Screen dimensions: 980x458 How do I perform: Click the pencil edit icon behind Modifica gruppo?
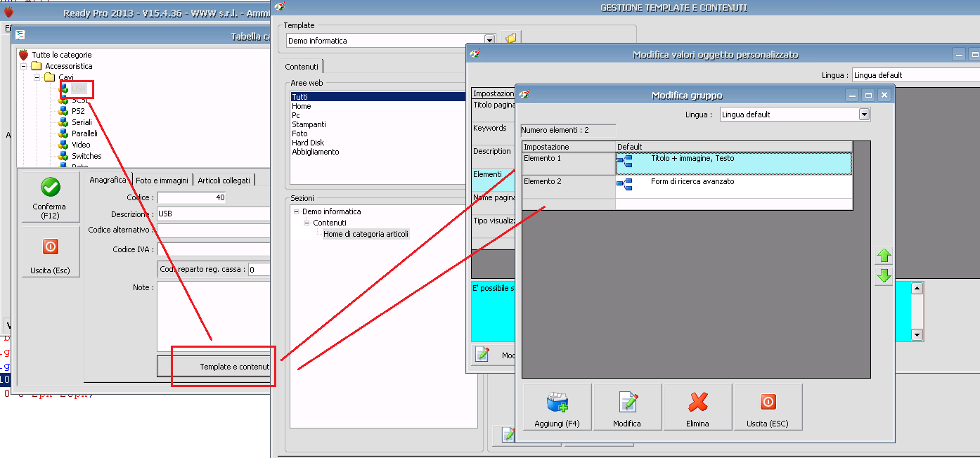click(x=482, y=354)
